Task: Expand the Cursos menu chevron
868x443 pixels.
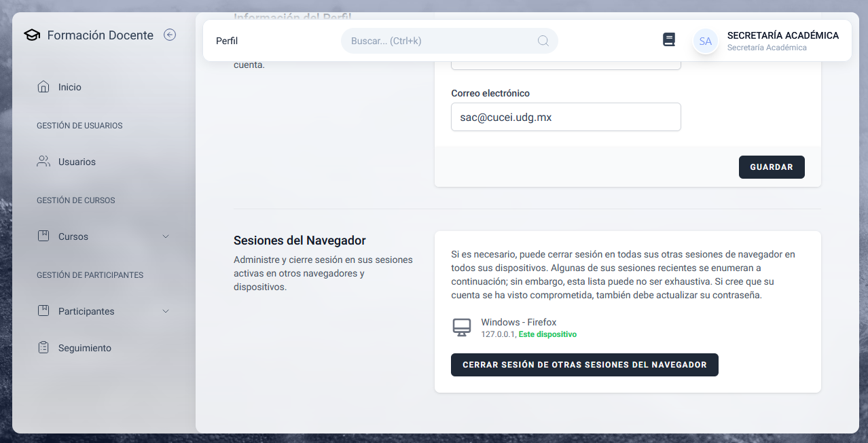Action: pyautogui.click(x=166, y=236)
